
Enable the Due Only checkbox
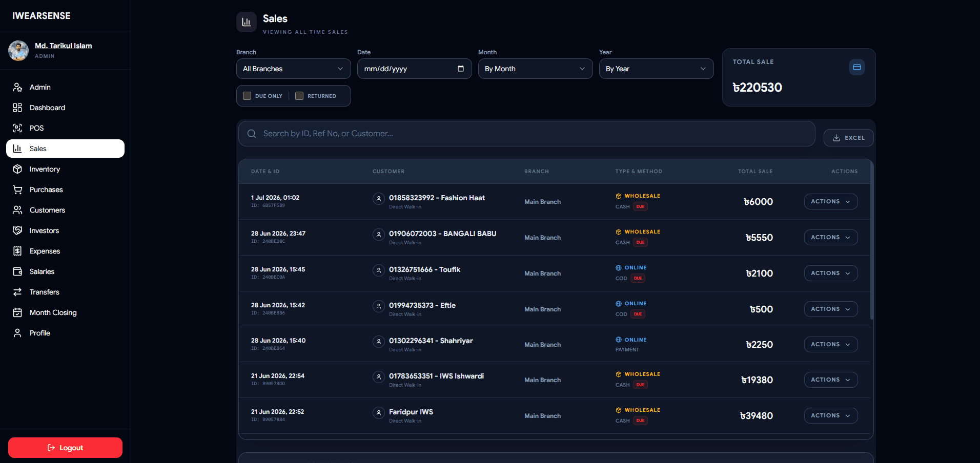[x=247, y=96]
